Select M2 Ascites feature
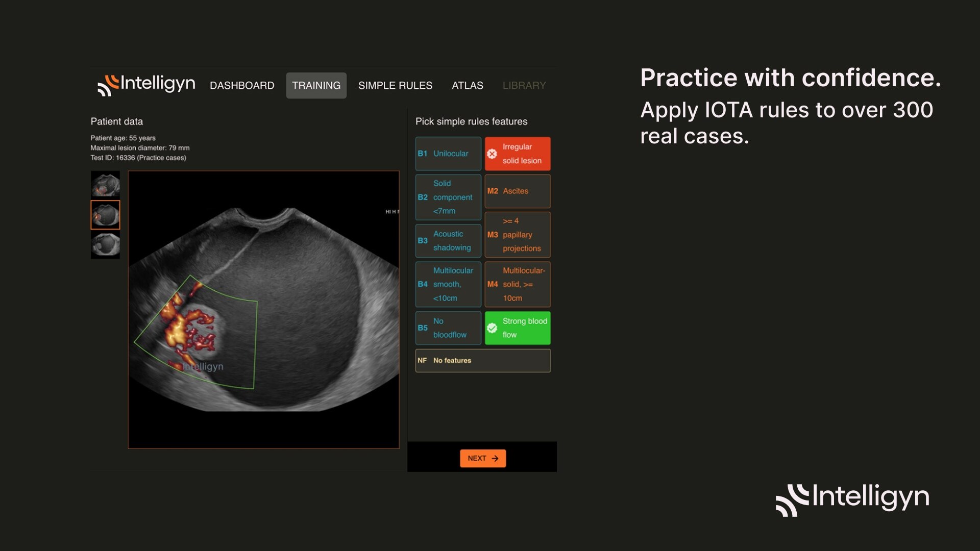The width and height of the screenshot is (980, 551). pos(517,191)
